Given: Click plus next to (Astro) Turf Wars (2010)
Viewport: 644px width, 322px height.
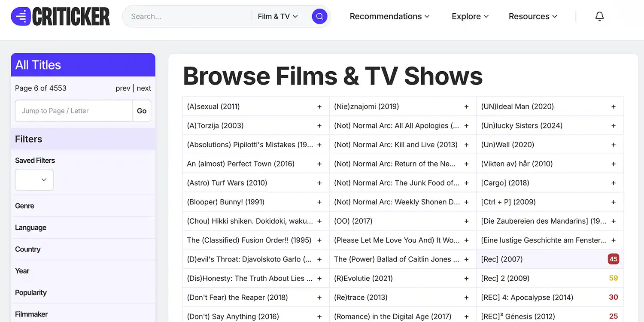Looking at the screenshot, I should pos(319,183).
